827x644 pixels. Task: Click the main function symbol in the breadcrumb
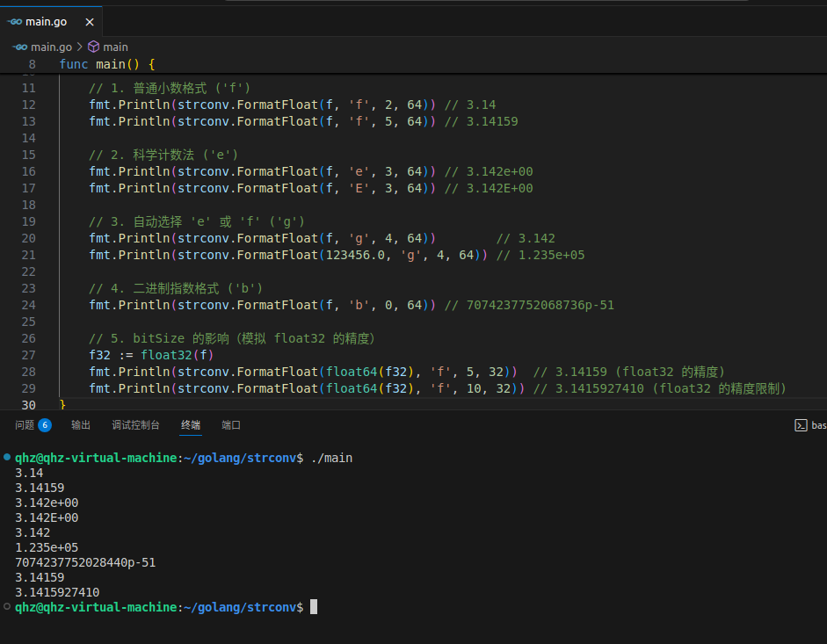tap(115, 47)
